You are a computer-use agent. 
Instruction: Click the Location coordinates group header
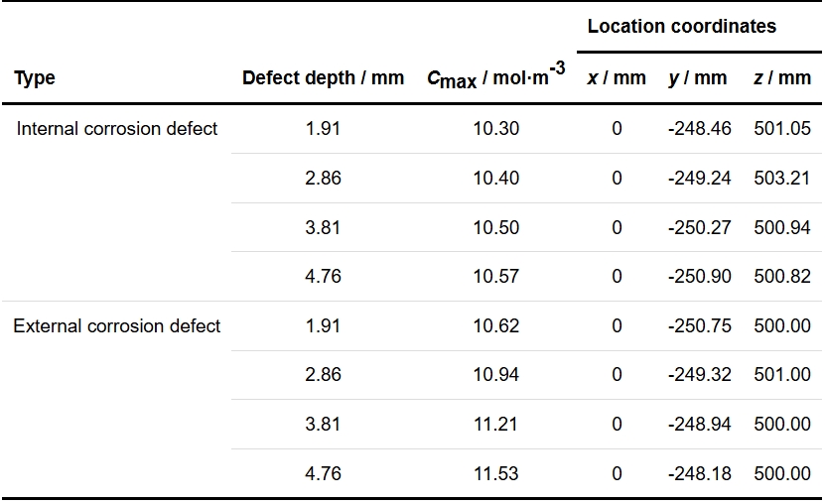point(681,27)
